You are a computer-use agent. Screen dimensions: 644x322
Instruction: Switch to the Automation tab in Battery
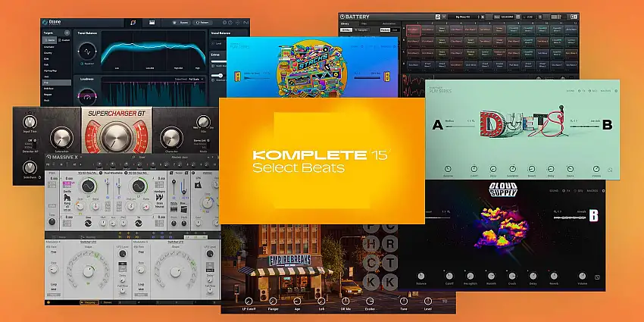(389, 23)
